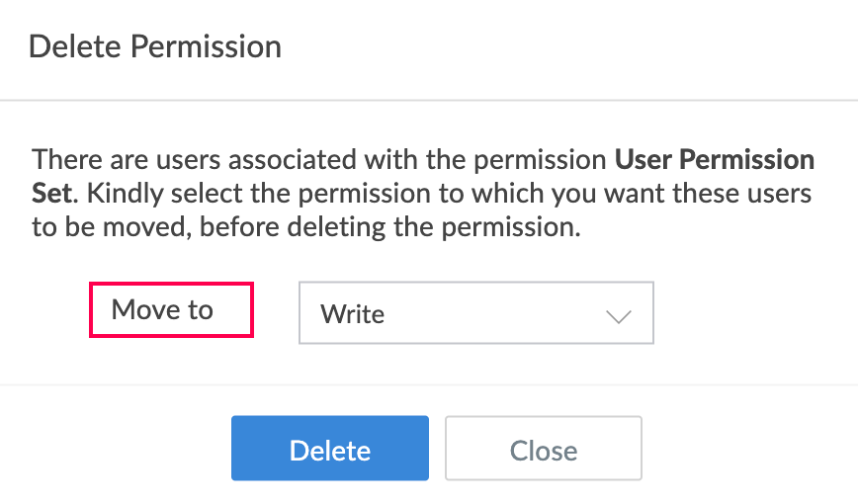Click the blue Delete button
This screenshot has height=504, width=858.
click(x=330, y=449)
